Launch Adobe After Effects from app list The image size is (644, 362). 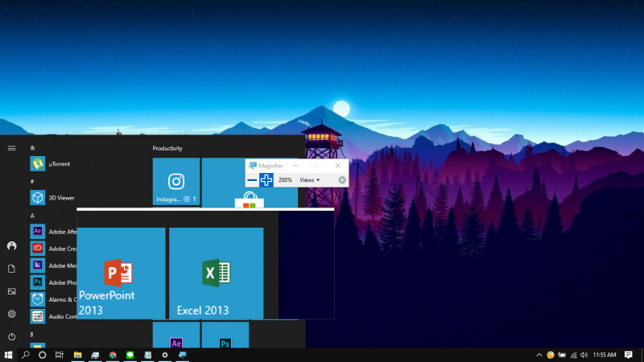53,232
